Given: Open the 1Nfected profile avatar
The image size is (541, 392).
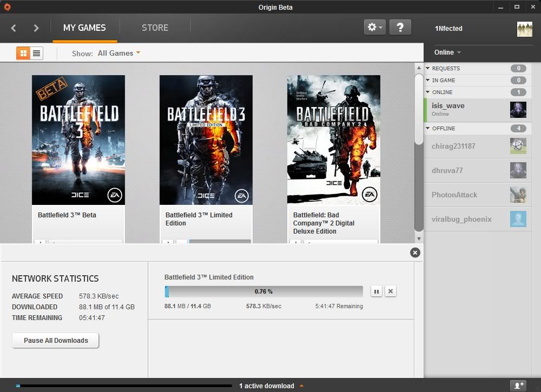Looking at the screenshot, I should tap(524, 29).
